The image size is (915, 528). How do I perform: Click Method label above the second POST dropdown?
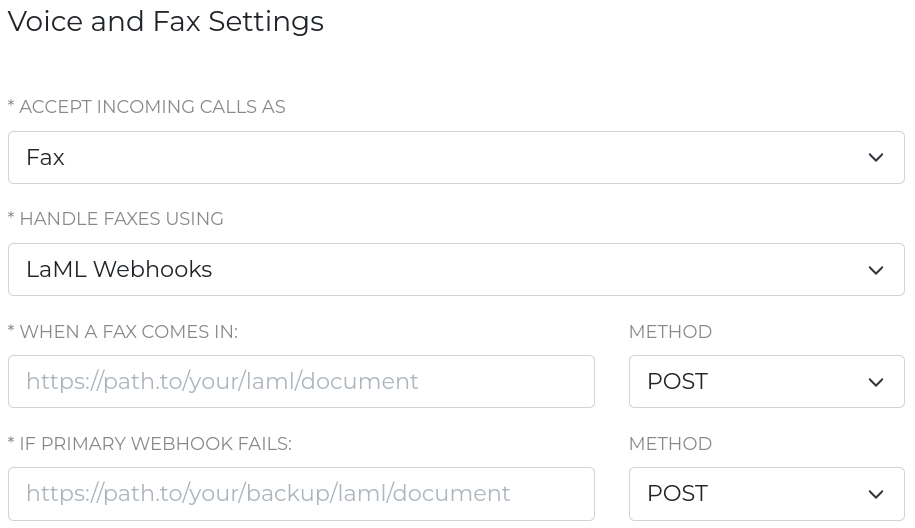click(x=670, y=444)
